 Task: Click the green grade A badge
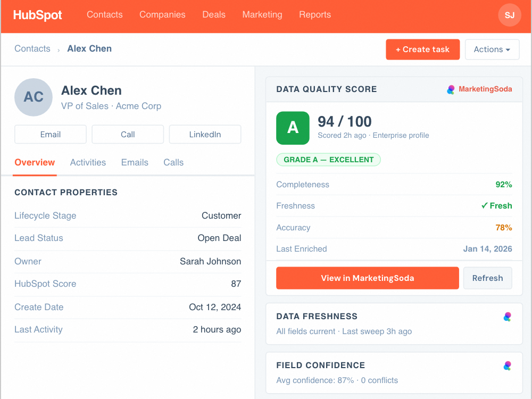[293, 128]
